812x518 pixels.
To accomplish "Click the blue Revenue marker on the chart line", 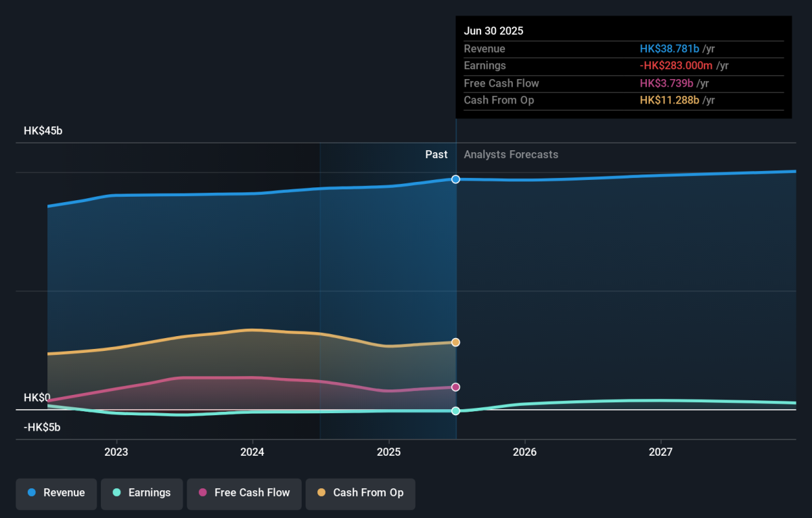I will [x=455, y=179].
